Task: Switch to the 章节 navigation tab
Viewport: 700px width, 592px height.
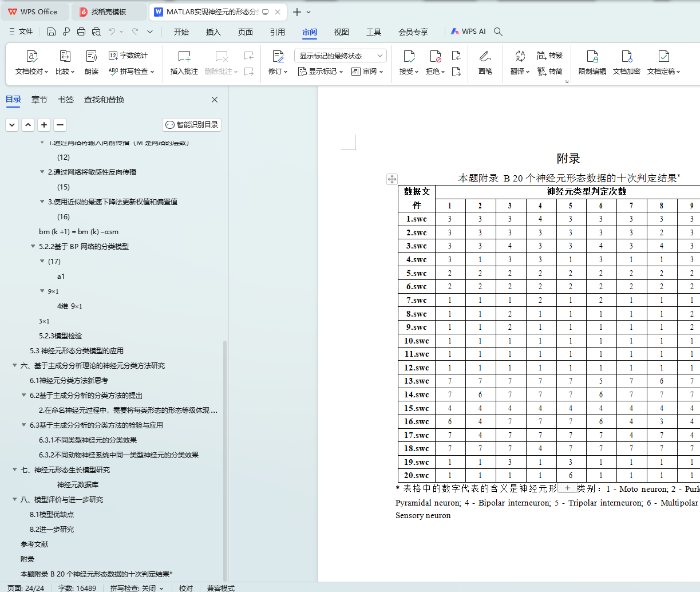Action: click(39, 100)
